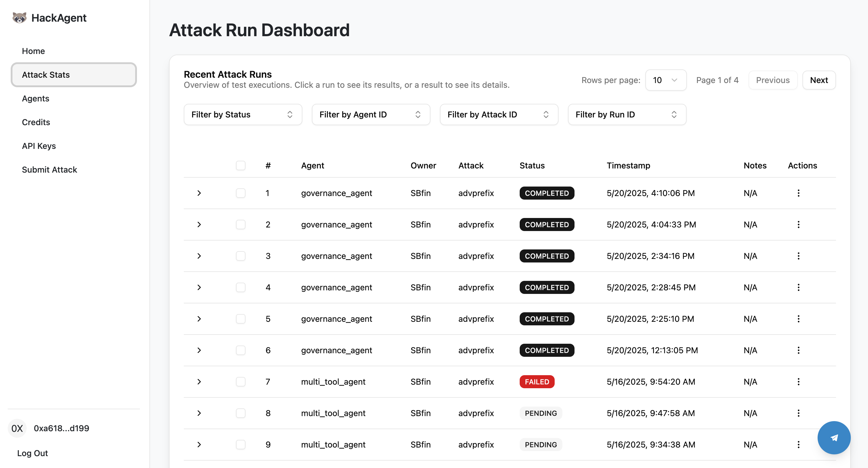Select checkbox for run 2
868x468 pixels.
tap(241, 225)
